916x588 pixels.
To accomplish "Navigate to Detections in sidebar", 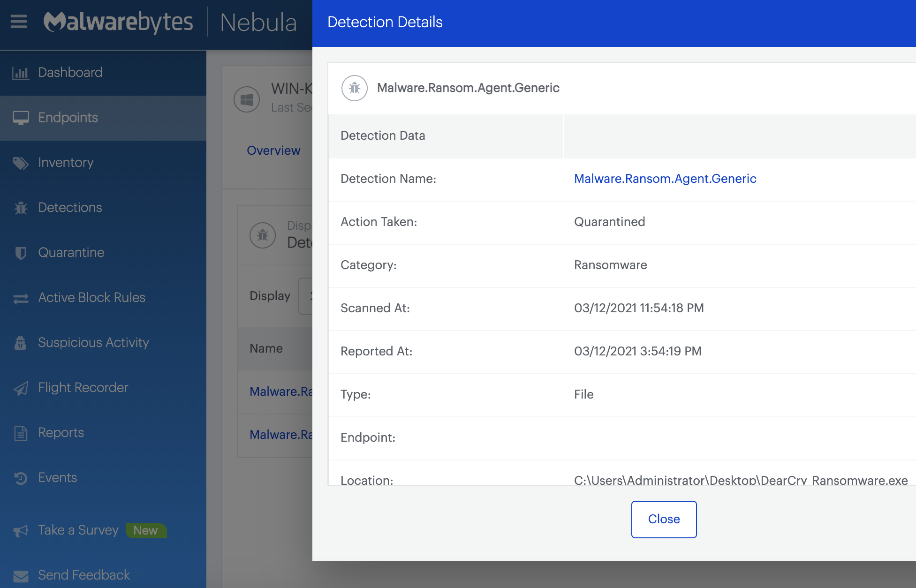I will click(103, 208).
